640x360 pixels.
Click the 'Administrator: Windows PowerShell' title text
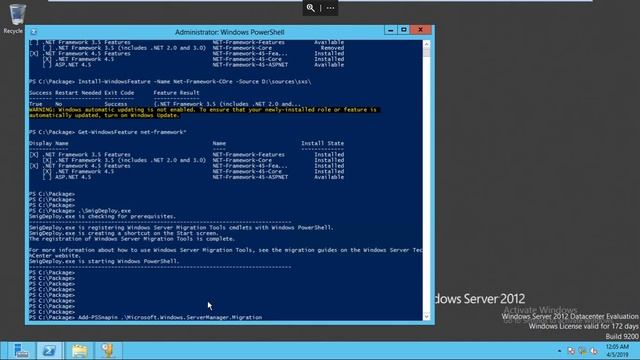(x=230, y=32)
